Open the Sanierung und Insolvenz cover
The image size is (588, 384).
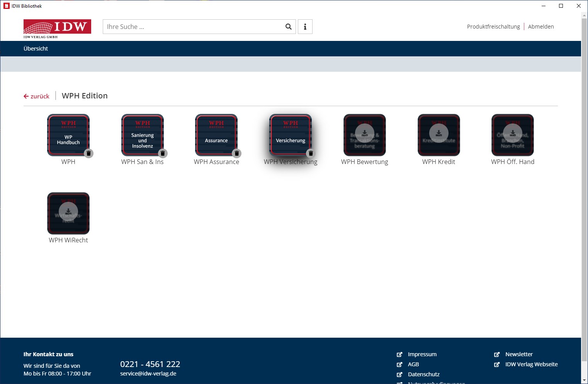143,135
